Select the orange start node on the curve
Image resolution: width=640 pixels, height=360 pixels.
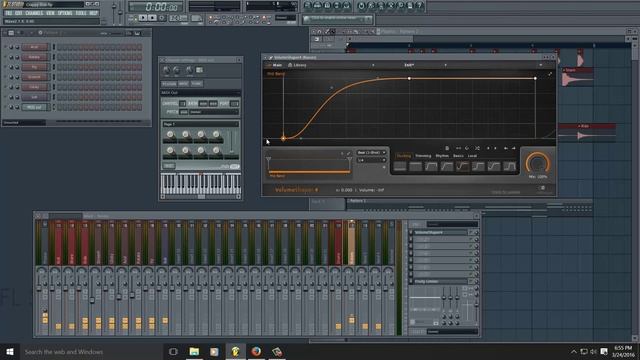(283, 138)
